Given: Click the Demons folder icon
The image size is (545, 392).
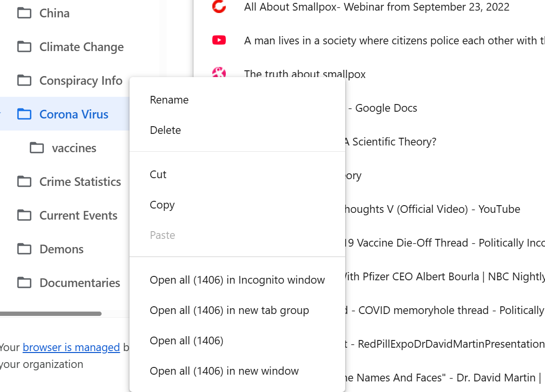Looking at the screenshot, I should [x=25, y=249].
